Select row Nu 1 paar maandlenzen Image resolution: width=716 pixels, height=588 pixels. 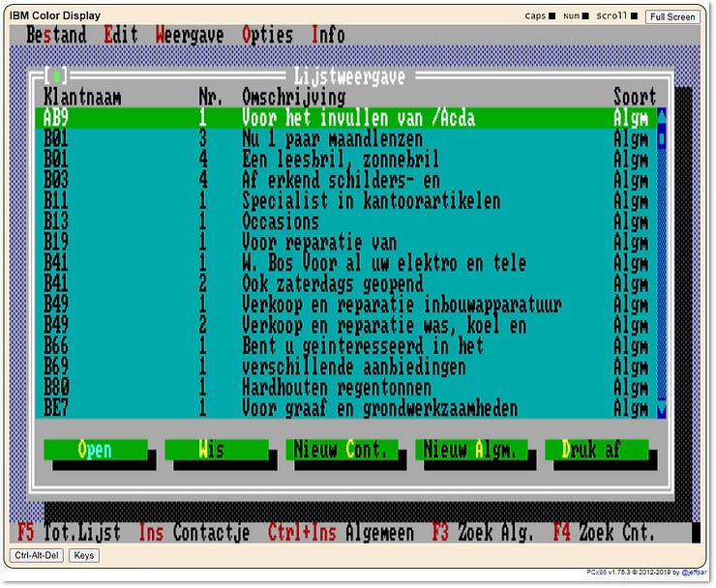[345, 139]
